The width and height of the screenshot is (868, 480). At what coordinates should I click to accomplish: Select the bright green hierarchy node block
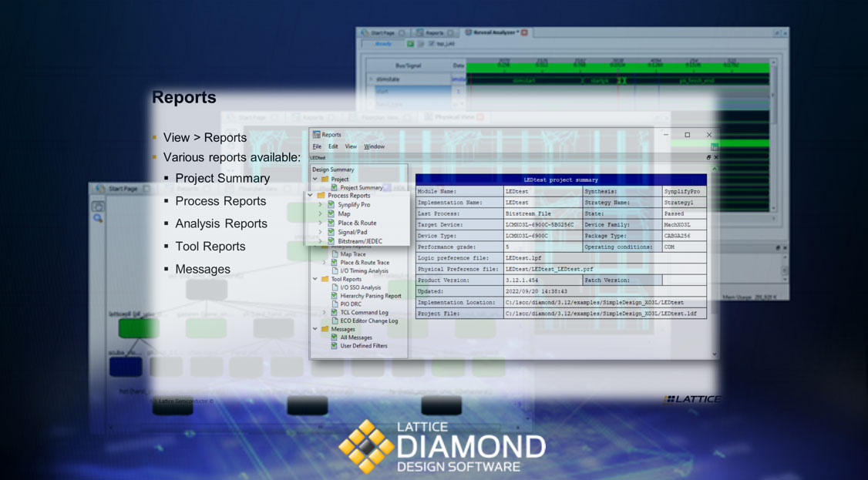[139, 328]
